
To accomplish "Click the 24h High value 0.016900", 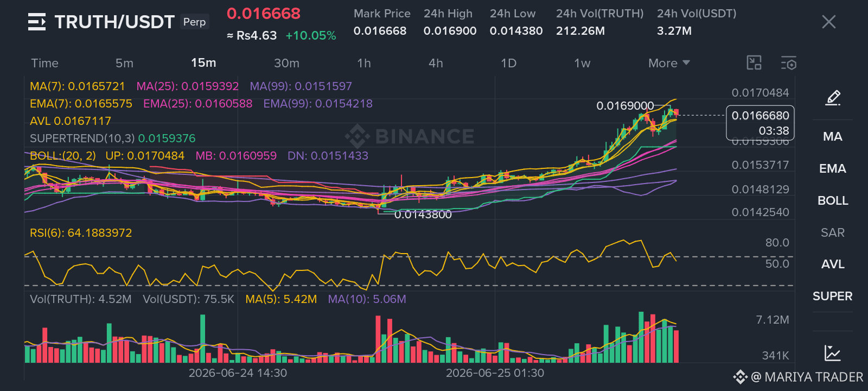I will pyautogui.click(x=450, y=31).
